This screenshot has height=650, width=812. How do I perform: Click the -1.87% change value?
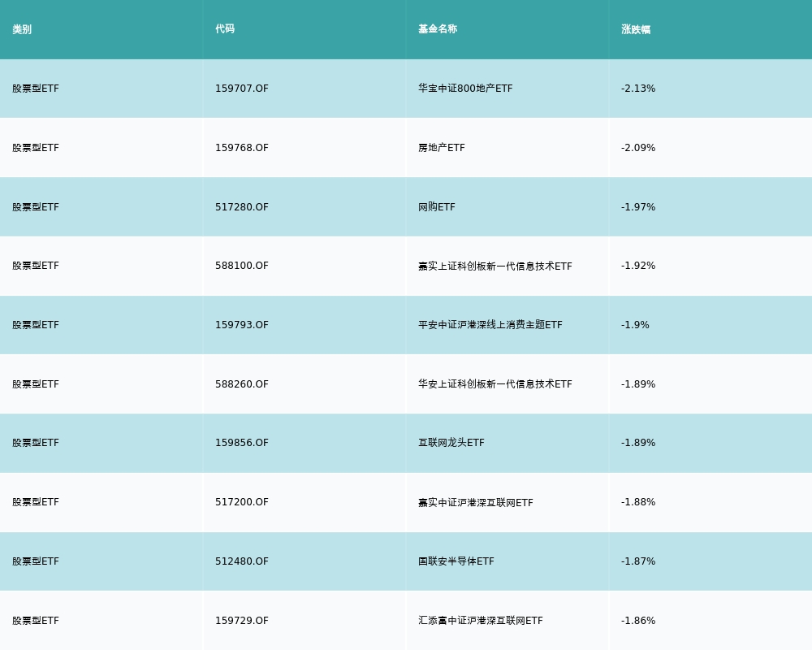[x=638, y=561]
